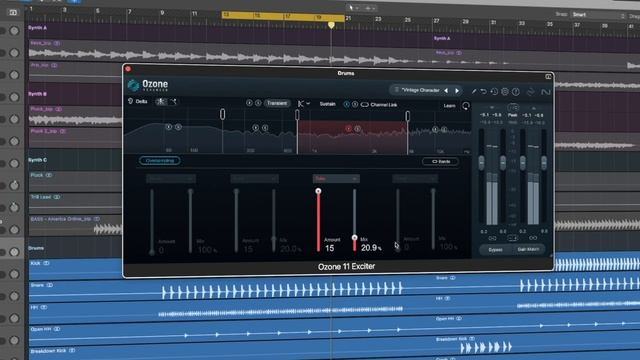Screen dimensions: 640x360
Task: Click the loop icon next to the Snare region
Action: pos(50,285)
